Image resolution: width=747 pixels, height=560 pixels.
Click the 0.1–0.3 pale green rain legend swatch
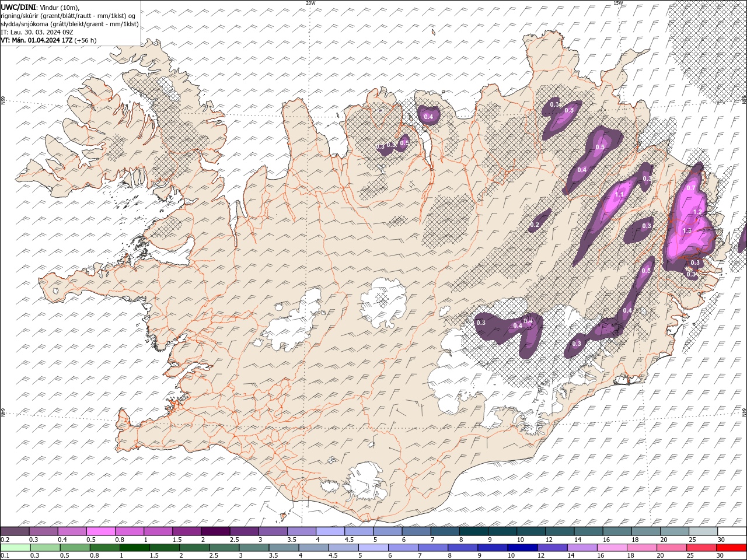point(16,548)
